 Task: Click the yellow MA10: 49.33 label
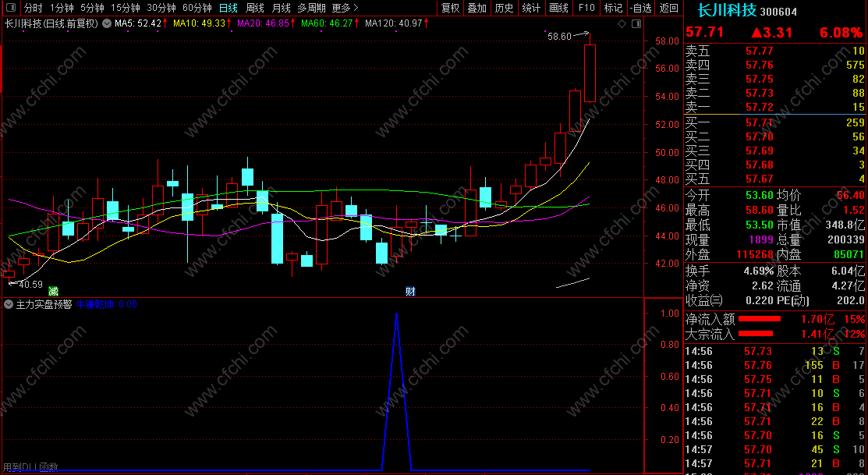(200, 24)
